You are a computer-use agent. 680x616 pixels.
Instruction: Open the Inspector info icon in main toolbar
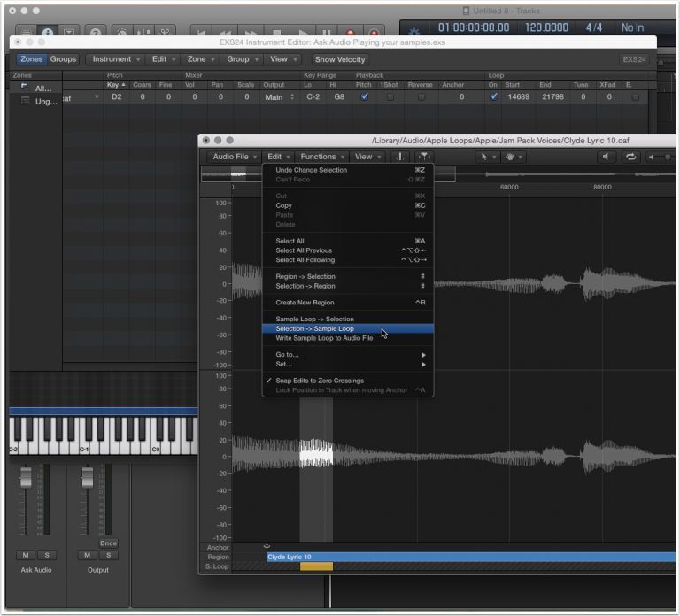pos(47,32)
